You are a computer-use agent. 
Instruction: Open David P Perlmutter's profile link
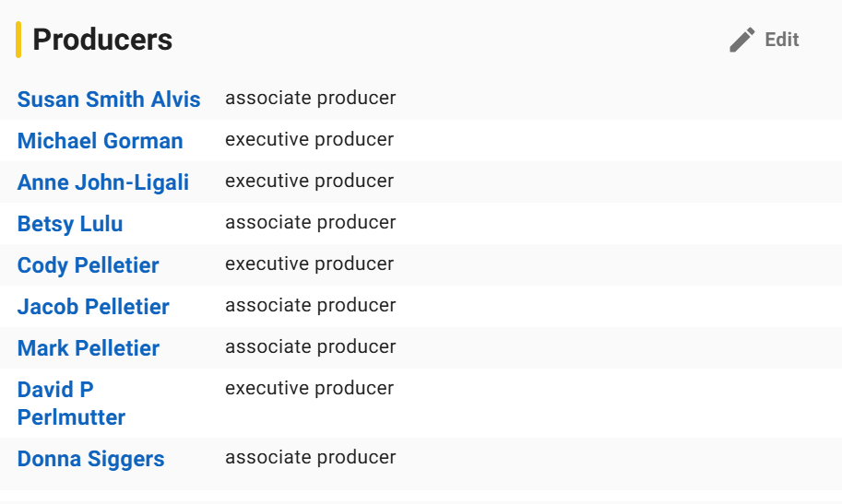coord(71,403)
